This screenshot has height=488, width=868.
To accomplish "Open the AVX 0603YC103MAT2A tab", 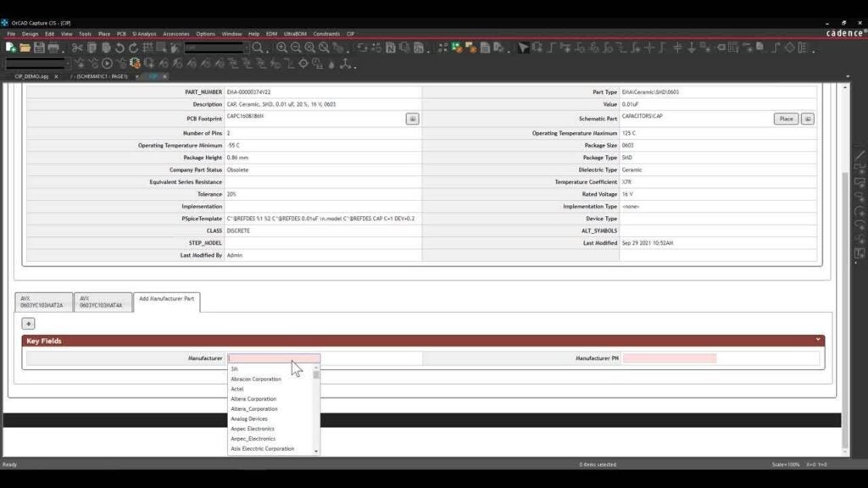I will tap(43, 302).
